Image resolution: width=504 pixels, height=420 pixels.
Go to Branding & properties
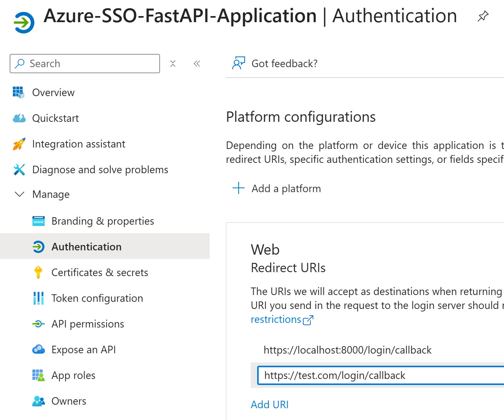click(103, 221)
